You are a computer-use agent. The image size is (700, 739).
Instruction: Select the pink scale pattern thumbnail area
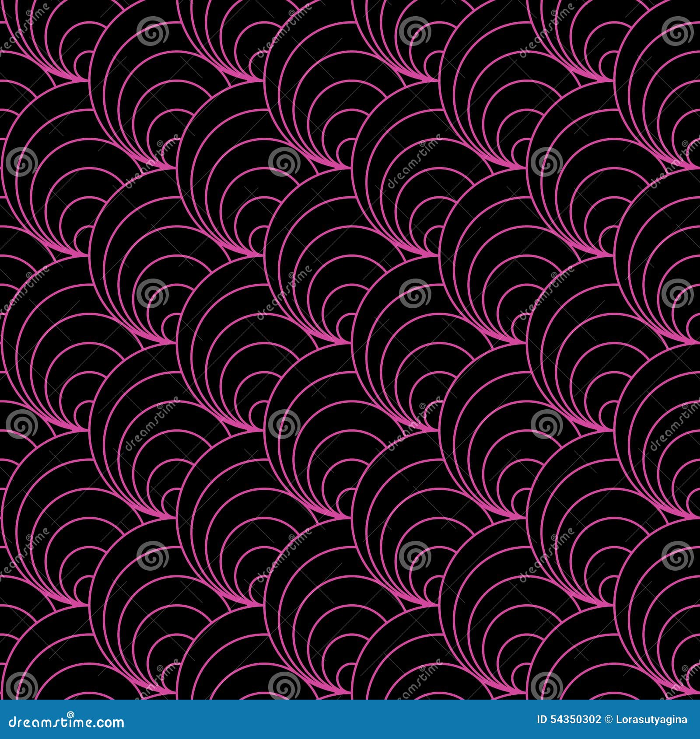pos(350,350)
